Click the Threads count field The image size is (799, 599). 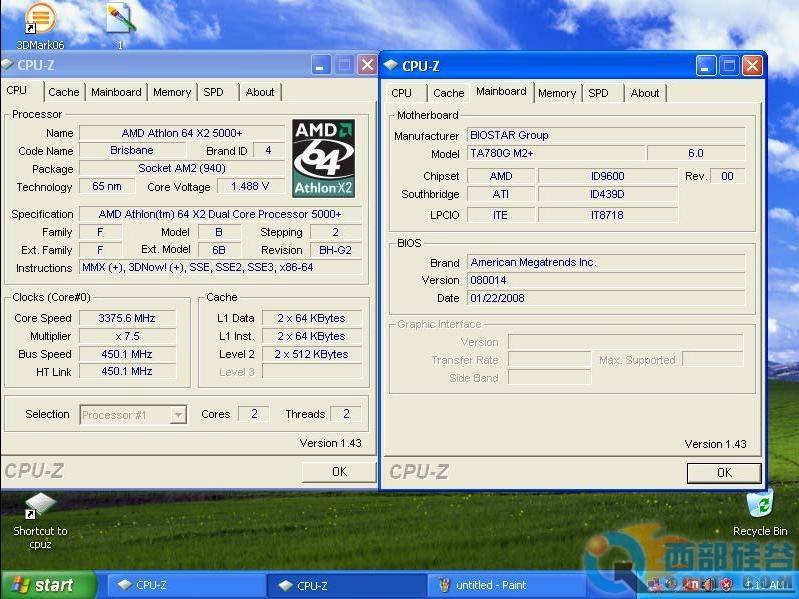[x=347, y=414]
